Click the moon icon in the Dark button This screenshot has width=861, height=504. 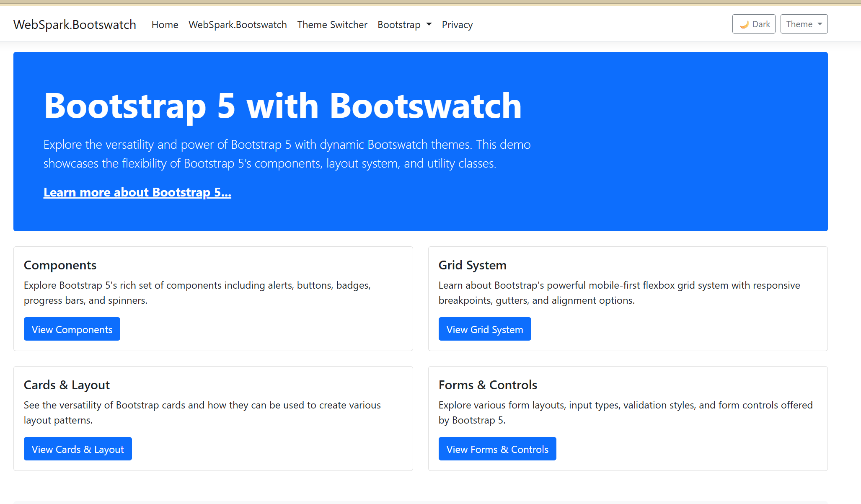744,24
